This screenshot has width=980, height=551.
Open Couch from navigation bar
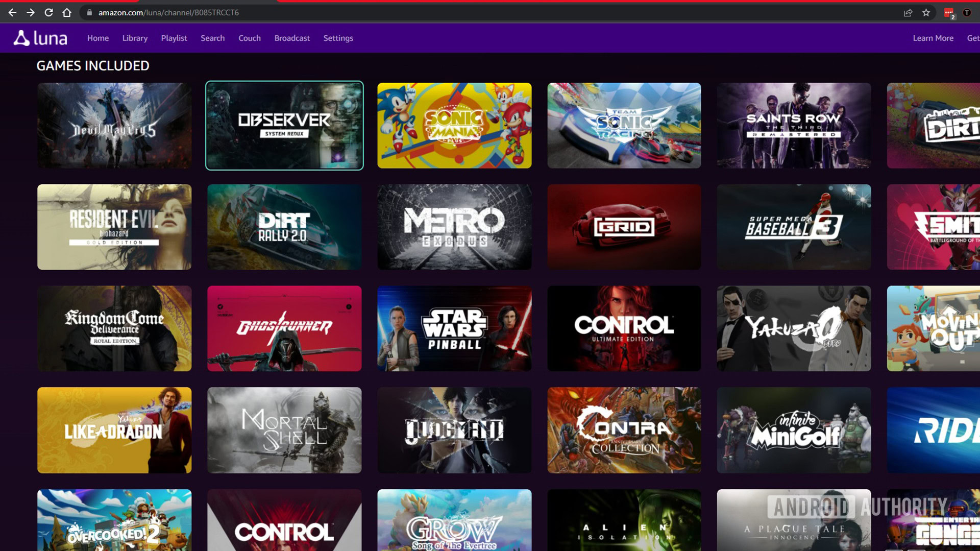(250, 38)
